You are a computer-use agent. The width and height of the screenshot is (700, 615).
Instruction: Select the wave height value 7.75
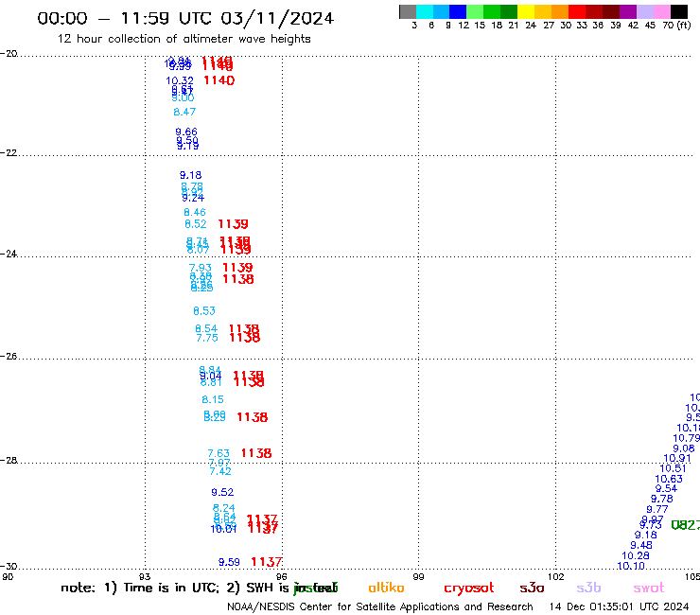(207, 338)
